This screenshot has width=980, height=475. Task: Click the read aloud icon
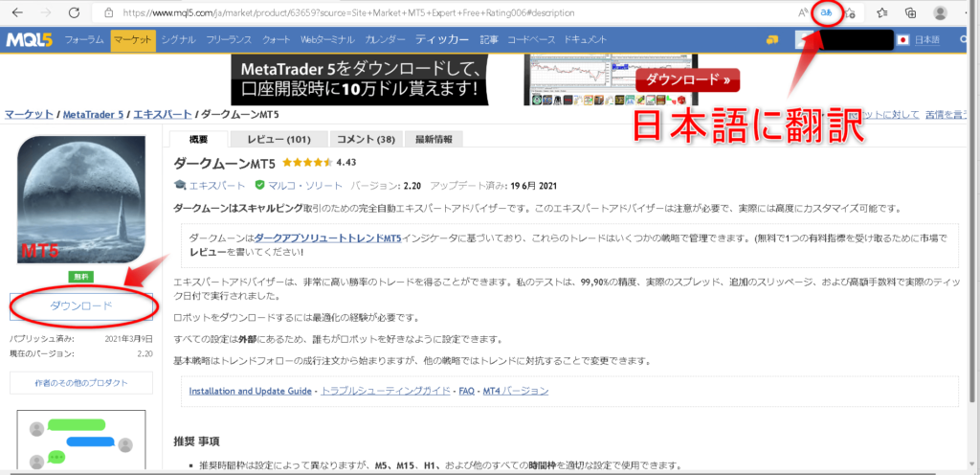(803, 12)
